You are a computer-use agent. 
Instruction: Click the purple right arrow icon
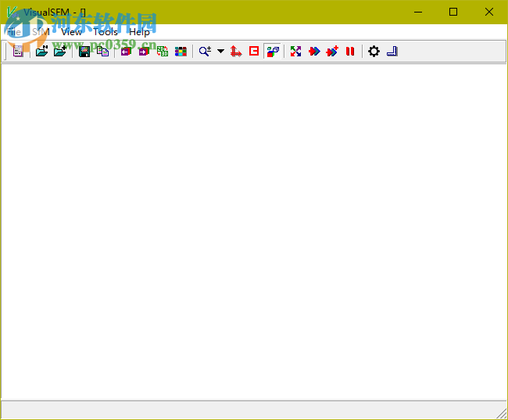click(144, 52)
